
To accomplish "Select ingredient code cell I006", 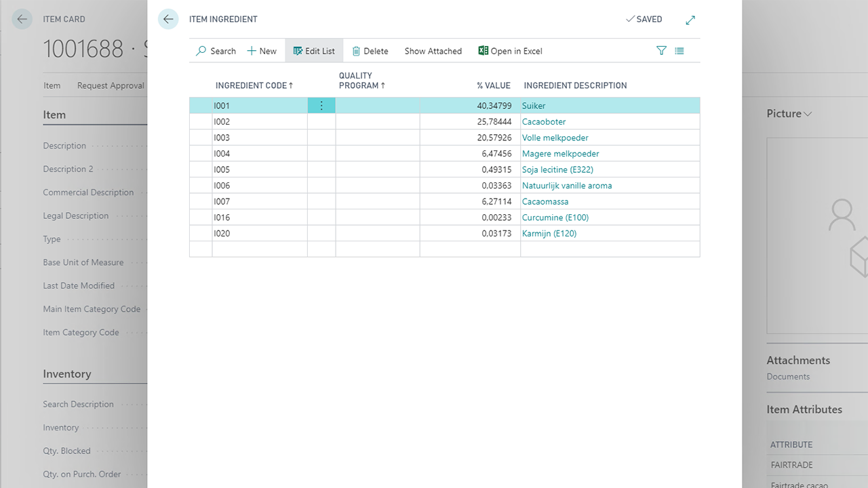I will tap(260, 186).
